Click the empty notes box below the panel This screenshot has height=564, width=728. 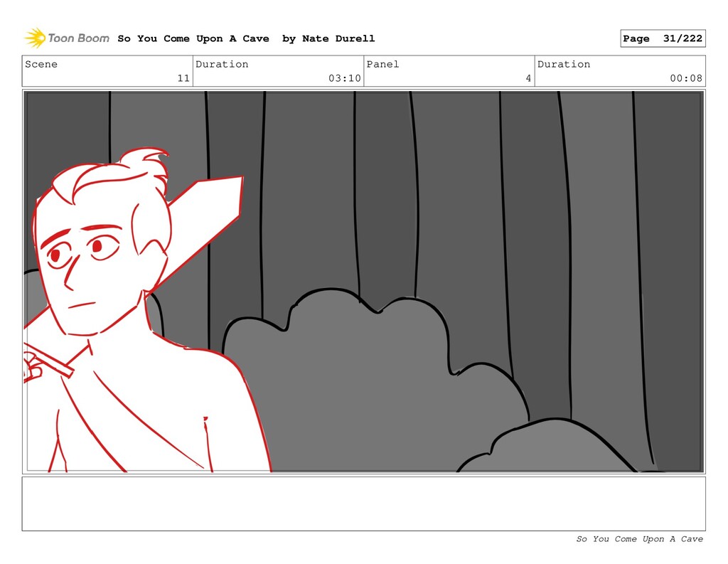click(x=364, y=504)
